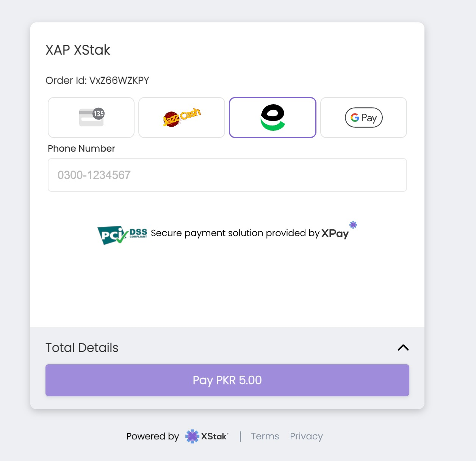Click the Order Id VxZ66WZKPY text
This screenshot has width=476, height=461.
point(97,80)
